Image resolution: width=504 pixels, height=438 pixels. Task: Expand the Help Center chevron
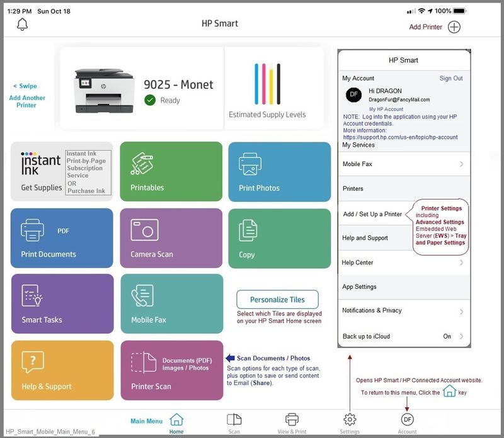(x=462, y=262)
